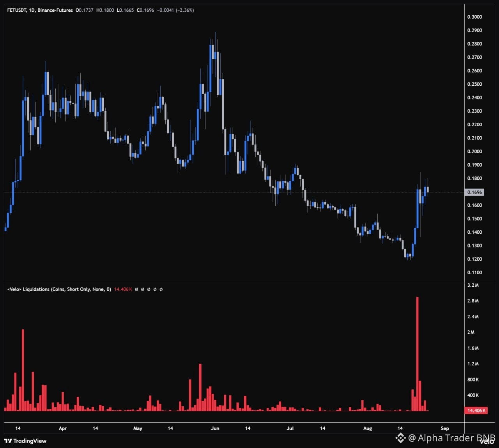This screenshot has height=448, width=499.
Task: Click the Sep label on the time axis
Action: point(445,429)
